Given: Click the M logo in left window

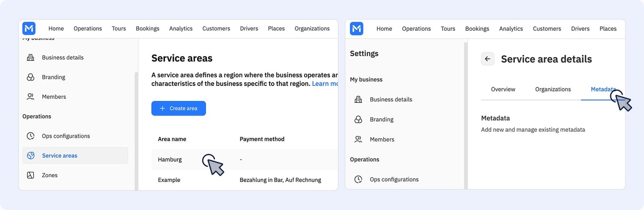Looking at the screenshot, I should coord(29,28).
